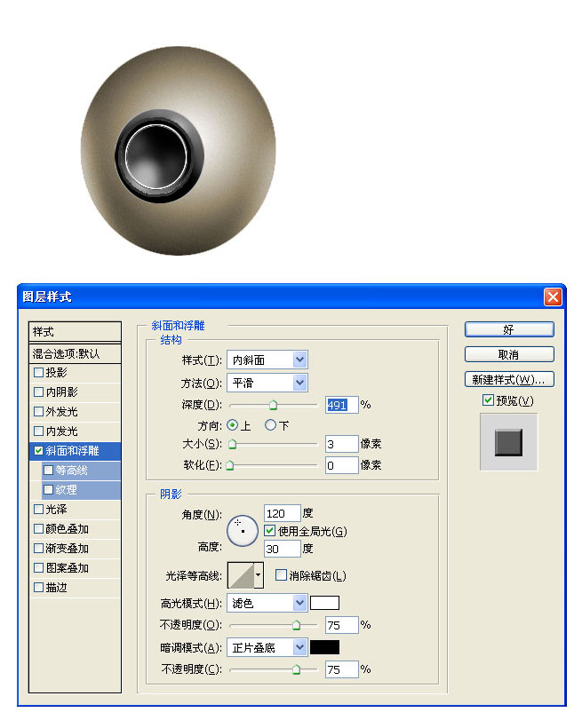The height and width of the screenshot is (728, 582).
Task: Click the 取消 button
Action: (x=509, y=355)
